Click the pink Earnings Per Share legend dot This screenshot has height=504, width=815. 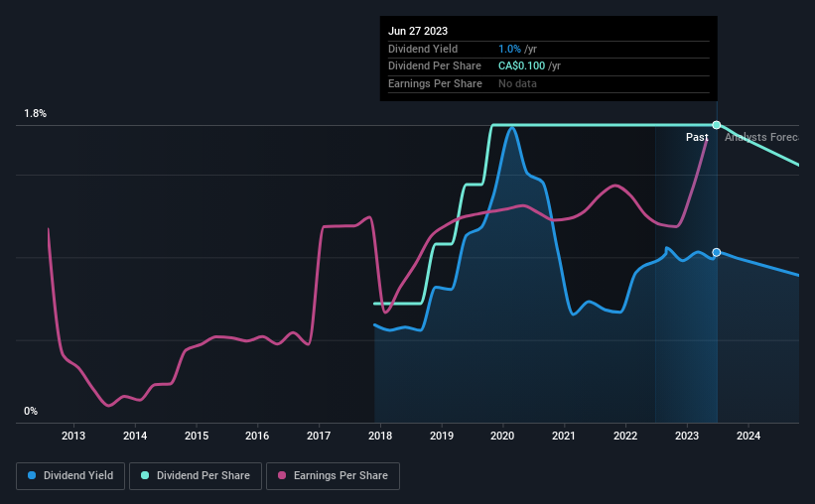pyautogui.click(x=282, y=475)
